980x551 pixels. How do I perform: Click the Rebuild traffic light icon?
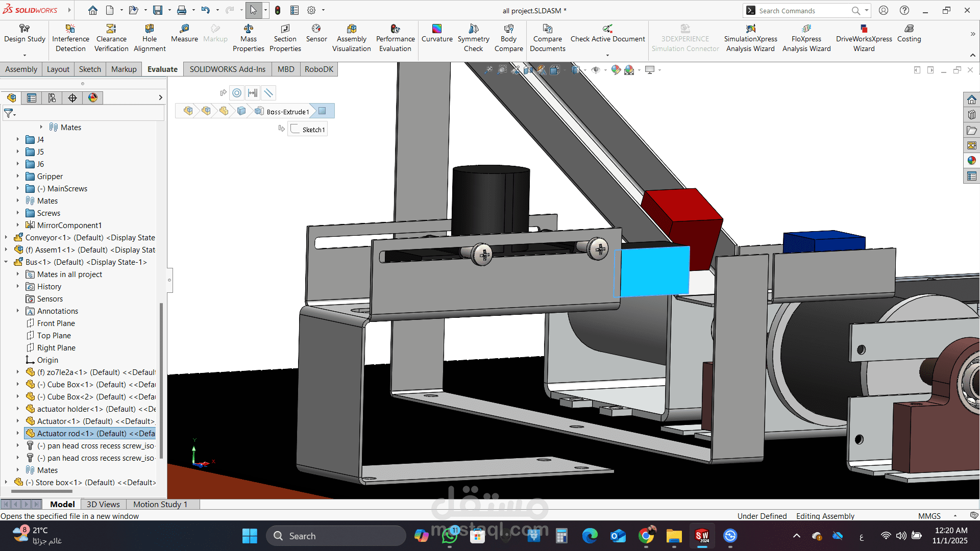[x=278, y=10]
